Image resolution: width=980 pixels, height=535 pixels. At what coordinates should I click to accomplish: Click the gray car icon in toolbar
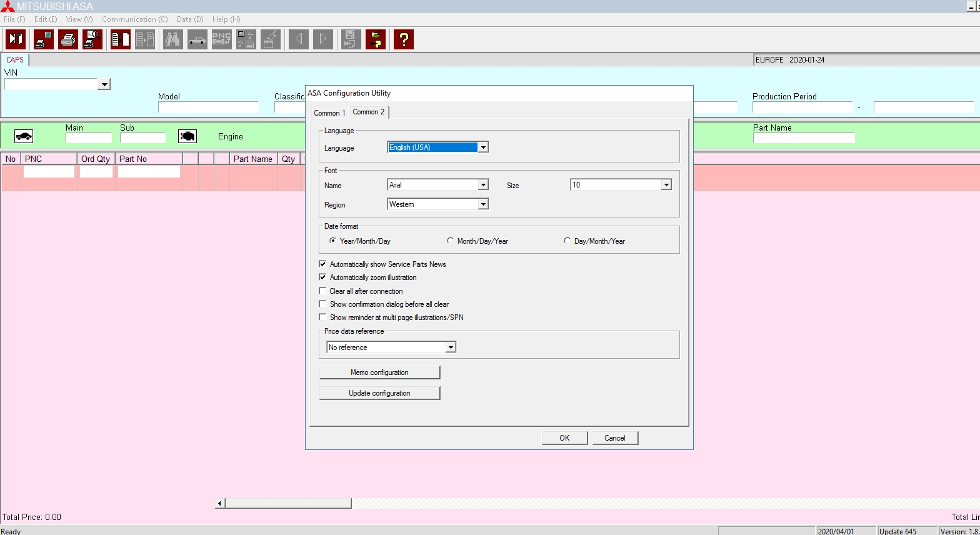(x=197, y=39)
